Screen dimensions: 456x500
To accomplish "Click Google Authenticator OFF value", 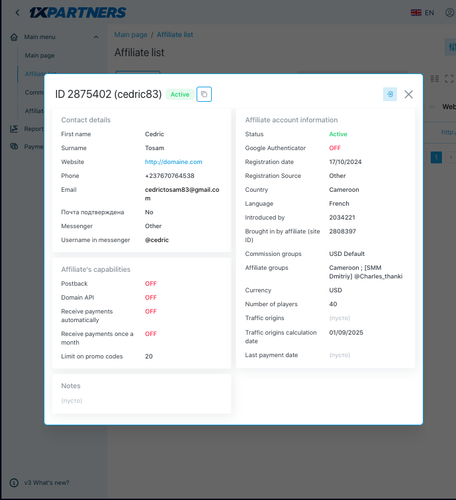I will tap(335, 148).
